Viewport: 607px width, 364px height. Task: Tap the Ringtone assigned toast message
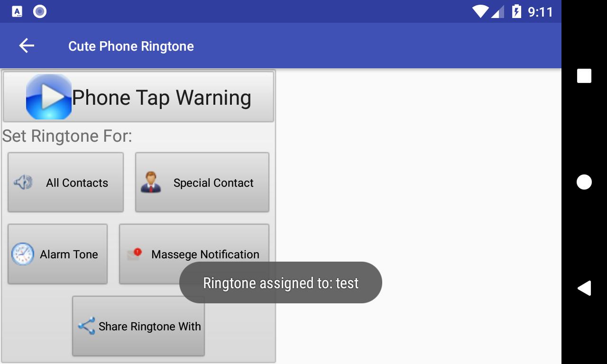[x=281, y=283]
